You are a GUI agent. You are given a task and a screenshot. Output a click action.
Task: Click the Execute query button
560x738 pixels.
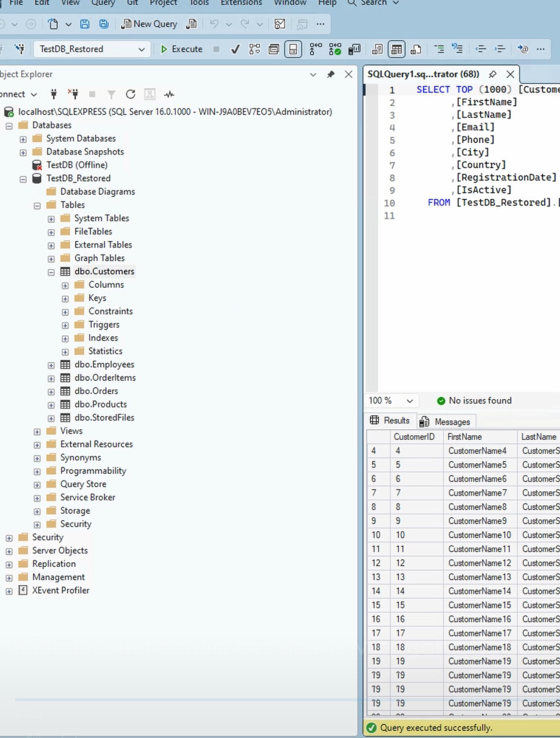coord(181,49)
